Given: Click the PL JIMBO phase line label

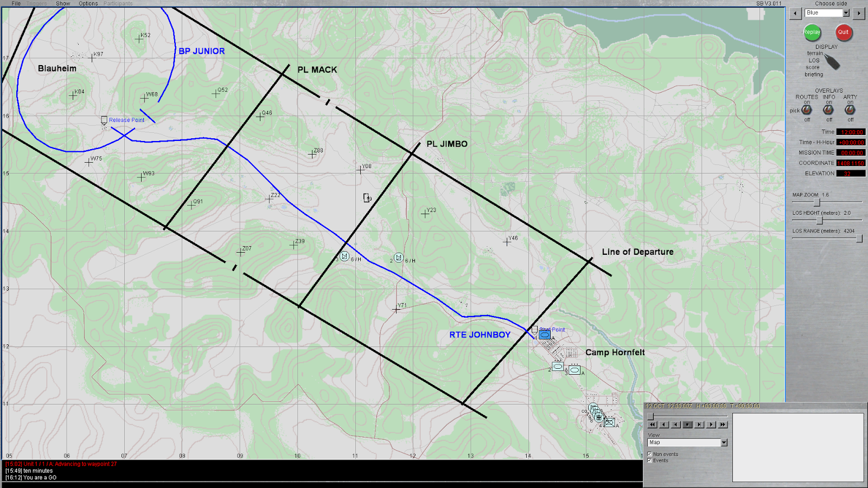Looking at the screenshot, I should pos(447,144).
